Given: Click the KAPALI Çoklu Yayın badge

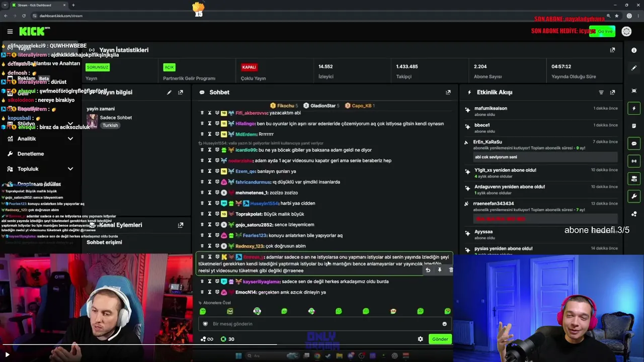Looking at the screenshot, I should point(249,67).
